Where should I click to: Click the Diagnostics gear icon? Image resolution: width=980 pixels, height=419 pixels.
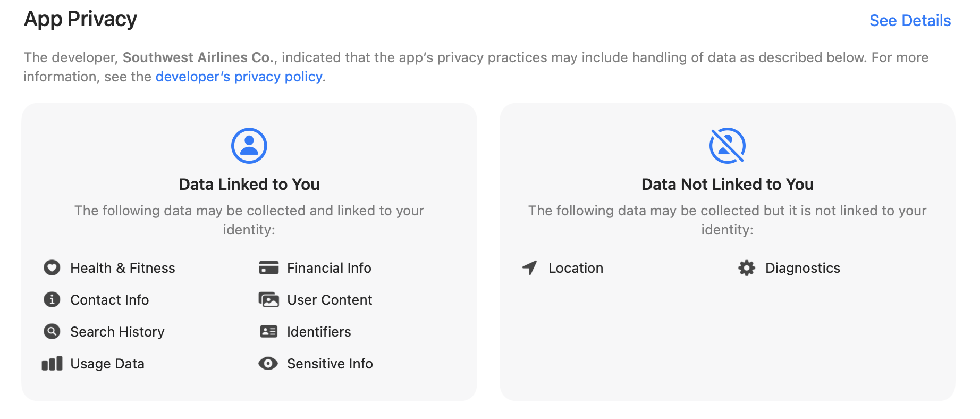(747, 267)
